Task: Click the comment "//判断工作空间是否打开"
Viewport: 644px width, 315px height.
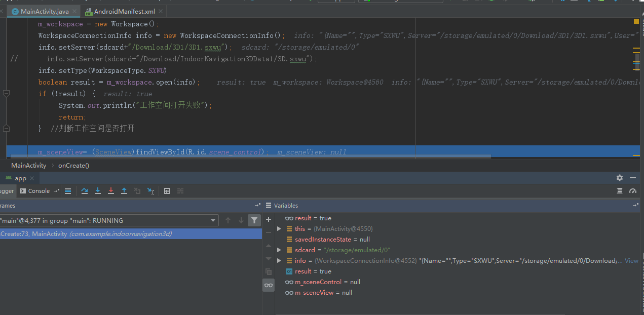Action: pyautogui.click(x=93, y=129)
